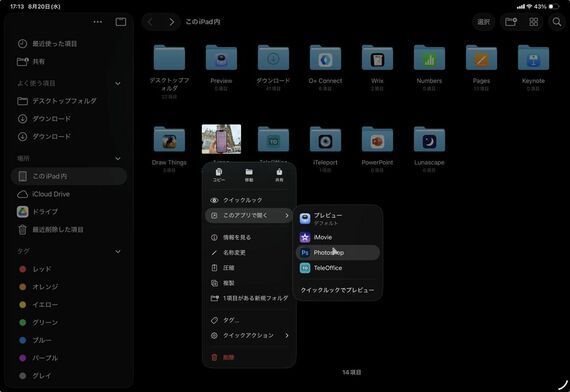Choose クイックルックでプレビュー option
Image resolution: width=570 pixels, height=392 pixels.
click(338, 290)
